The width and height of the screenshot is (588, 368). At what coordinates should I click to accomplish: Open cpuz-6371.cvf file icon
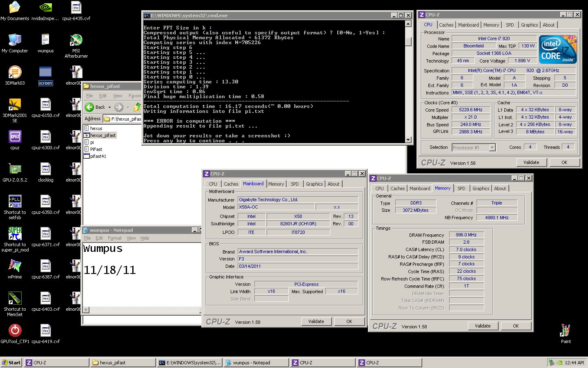(x=45, y=237)
